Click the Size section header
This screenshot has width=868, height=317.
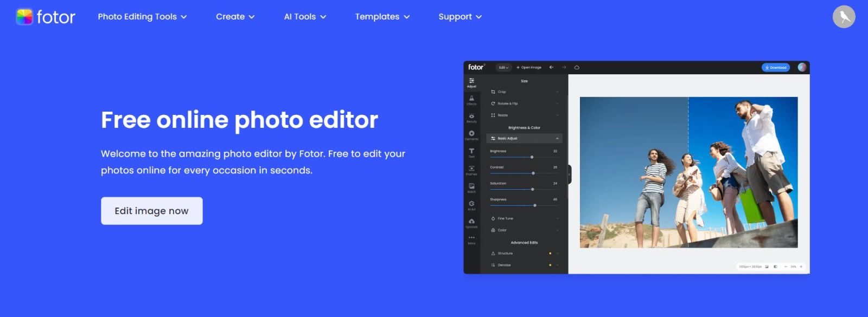point(524,81)
